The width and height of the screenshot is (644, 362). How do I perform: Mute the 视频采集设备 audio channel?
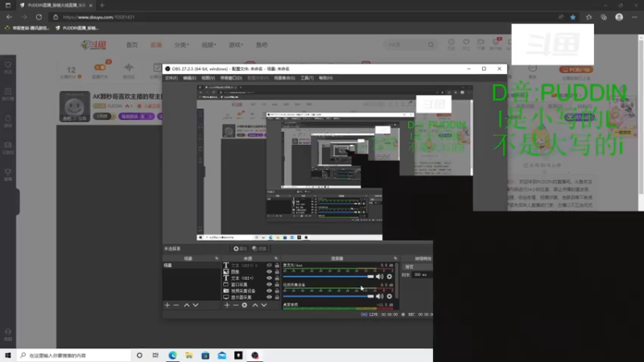tap(379, 296)
